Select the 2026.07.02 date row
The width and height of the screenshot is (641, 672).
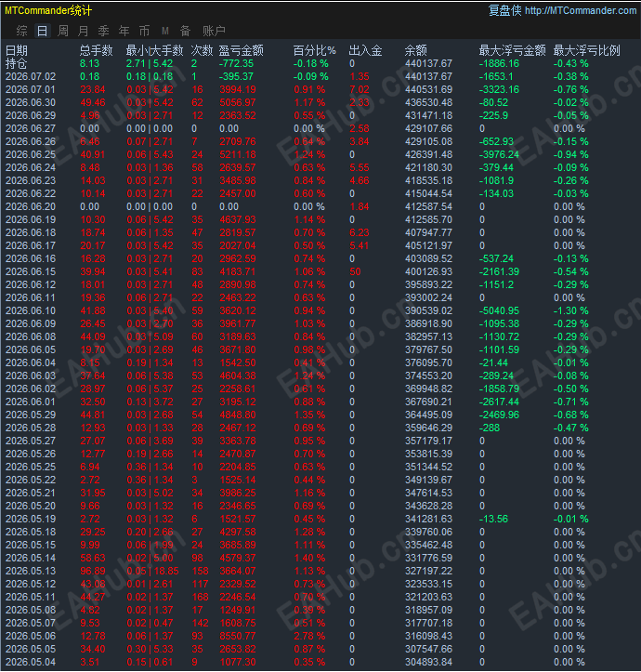point(31,76)
